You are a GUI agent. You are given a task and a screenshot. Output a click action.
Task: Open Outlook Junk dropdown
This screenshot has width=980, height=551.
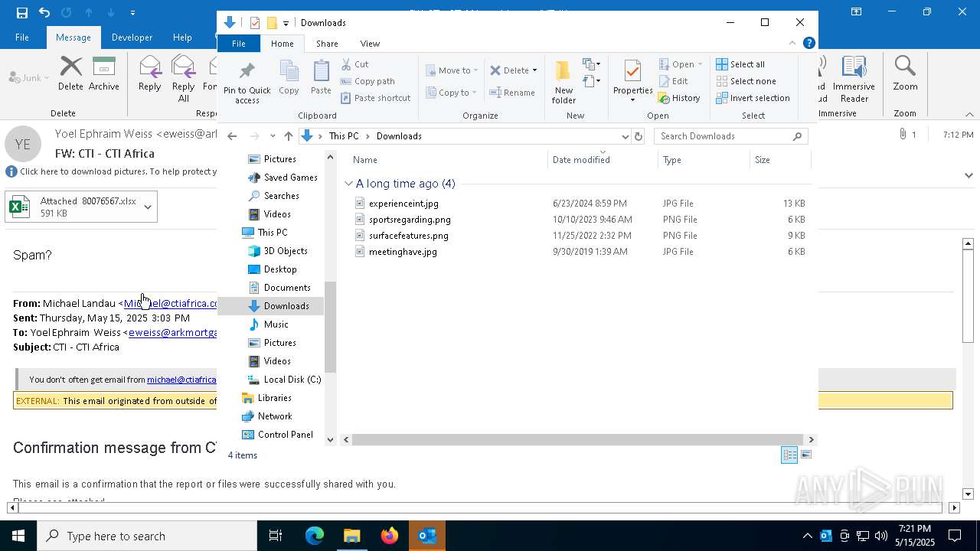pyautogui.click(x=29, y=77)
